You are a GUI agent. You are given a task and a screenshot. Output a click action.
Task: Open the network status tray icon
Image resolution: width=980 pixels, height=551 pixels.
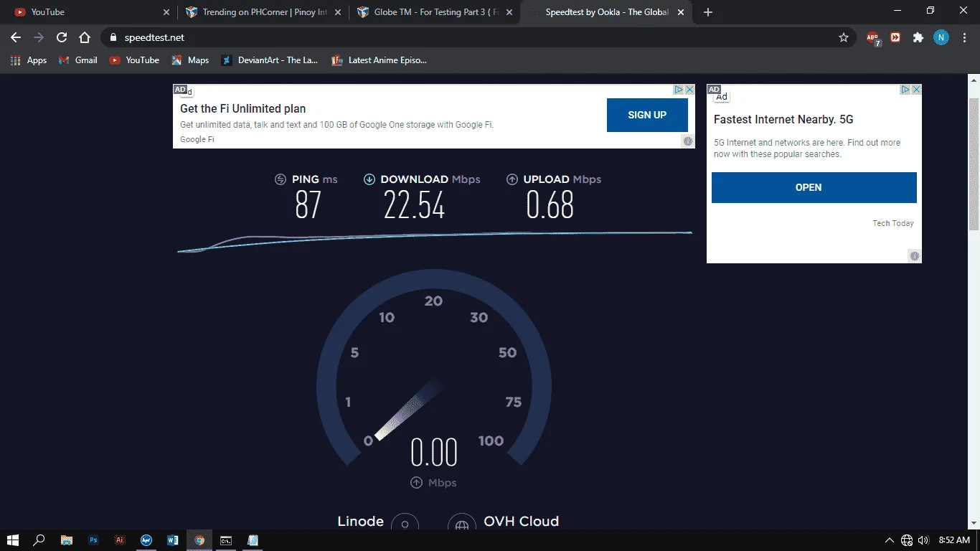907,540
